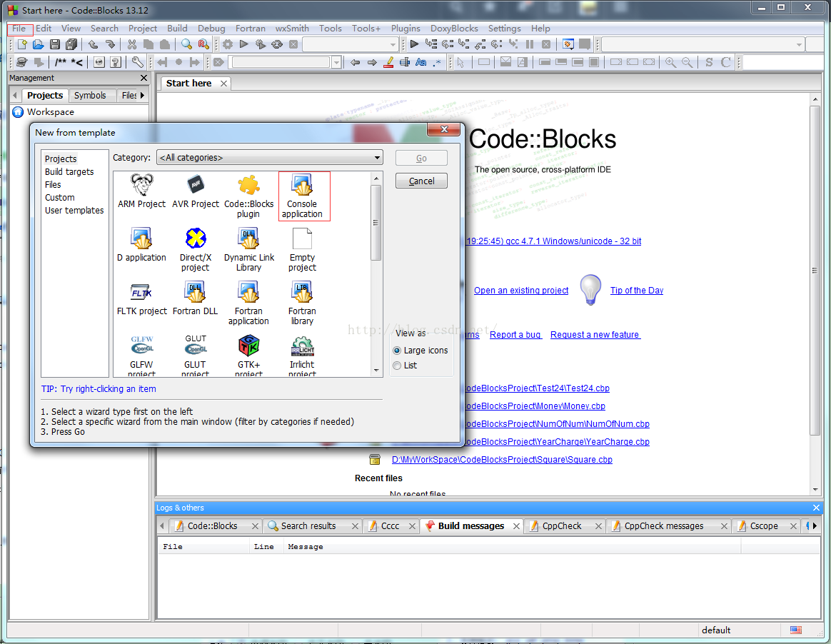Click the DoxyBlocks block comment /** icon
Image resolution: width=831 pixels, height=644 pixels.
point(61,63)
